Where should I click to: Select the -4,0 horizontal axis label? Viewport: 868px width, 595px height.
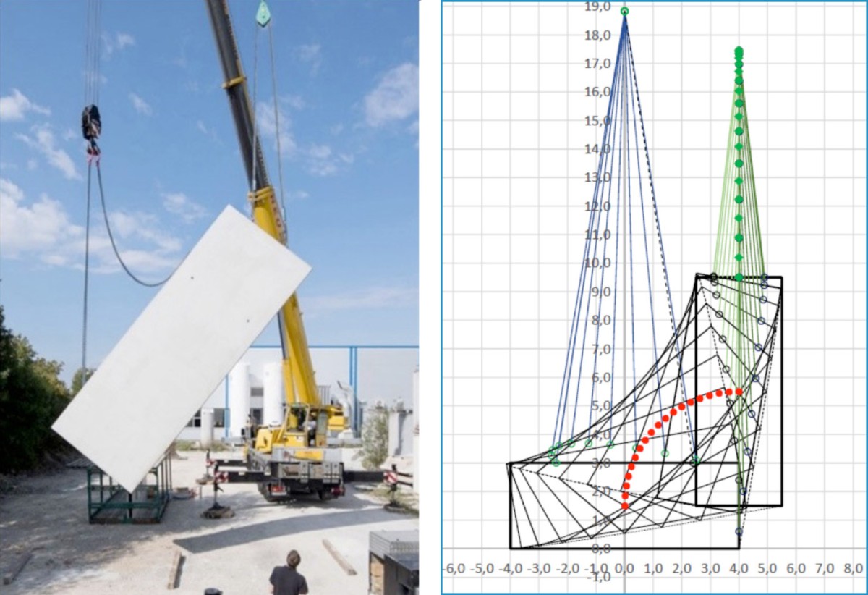point(511,570)
